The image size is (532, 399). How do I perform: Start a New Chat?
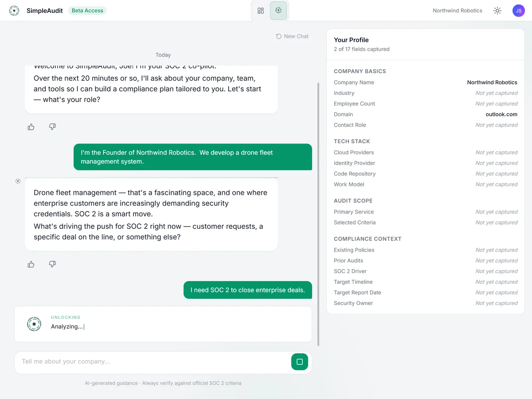(292, 36)
